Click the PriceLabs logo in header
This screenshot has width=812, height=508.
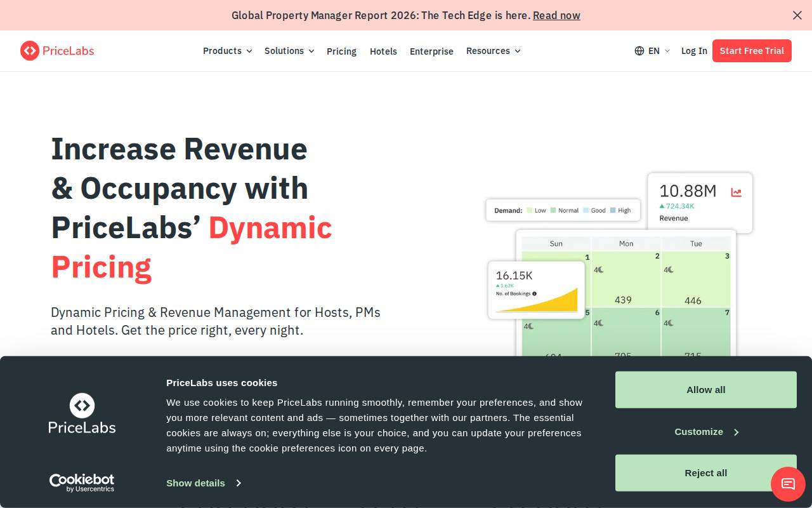(x=57, y=51)
